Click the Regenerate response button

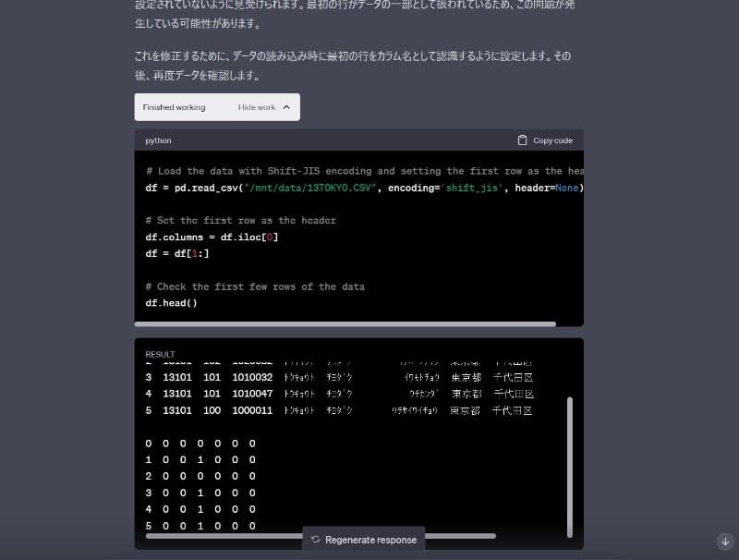point(364,540)
